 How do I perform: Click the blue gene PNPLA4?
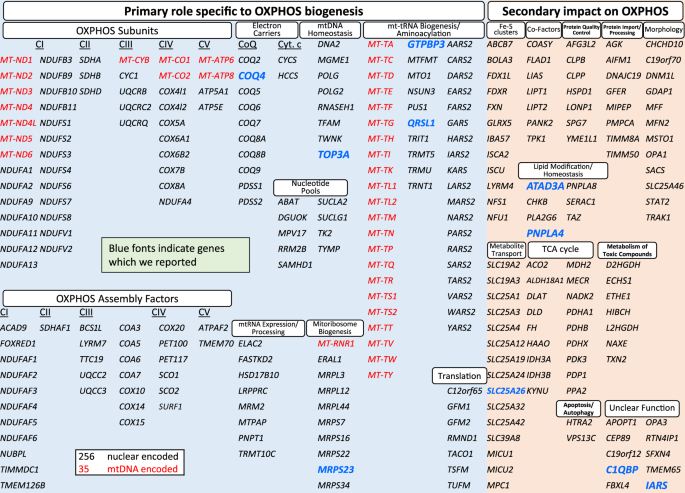tap(545, 234)
